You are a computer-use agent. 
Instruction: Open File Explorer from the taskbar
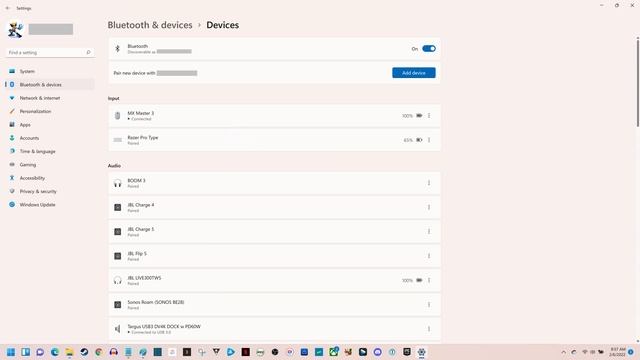point(69,352)
